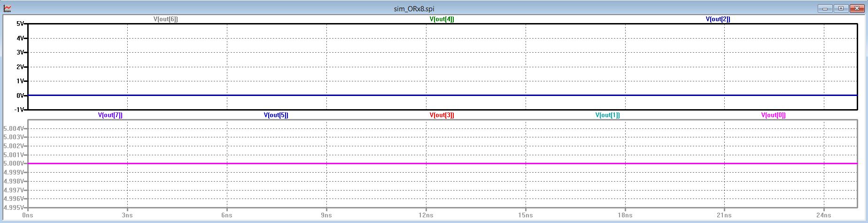Click the 5.000V axis label in lower pane
The width and height of the screenshot is (868, 223).
coord(14,164)
